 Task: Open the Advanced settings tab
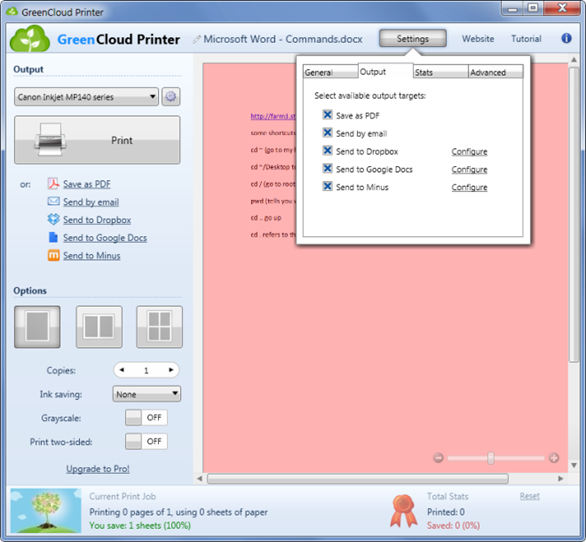(496, 71)
